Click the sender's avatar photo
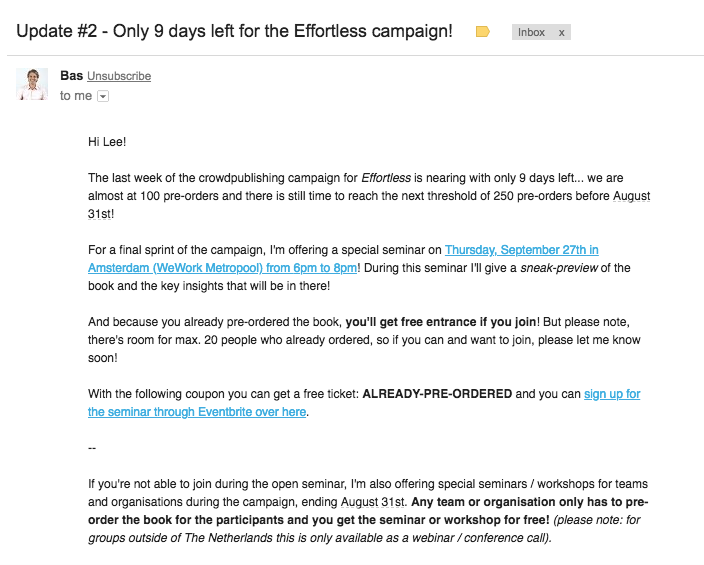Screen dimensions: 704x565 point(32,84)
